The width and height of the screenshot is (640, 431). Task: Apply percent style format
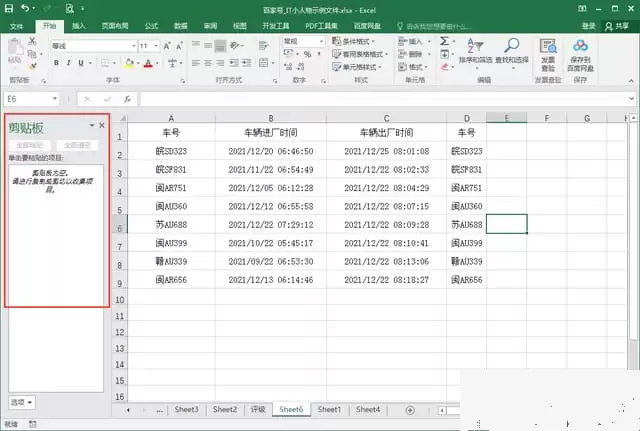[307, 54]
